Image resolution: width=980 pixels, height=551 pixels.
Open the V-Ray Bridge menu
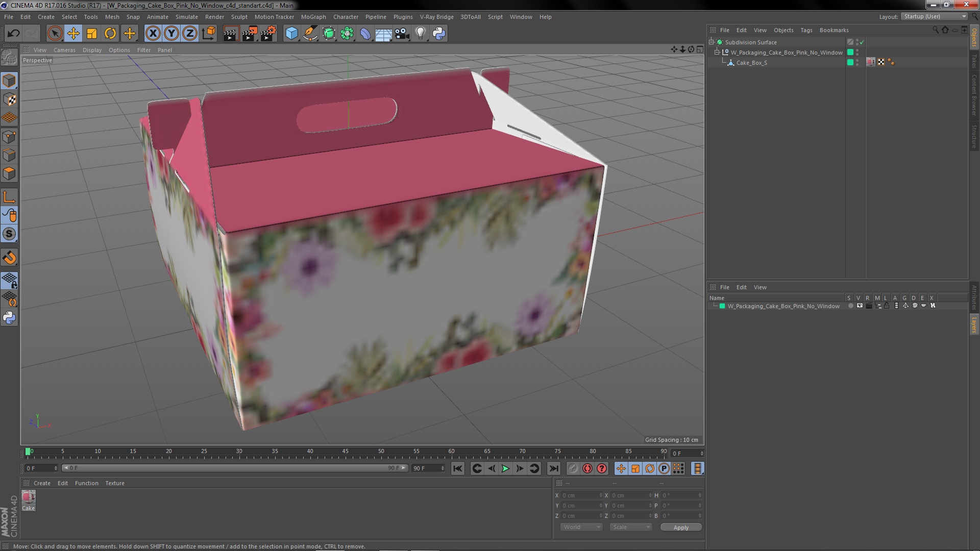[437, 17]
